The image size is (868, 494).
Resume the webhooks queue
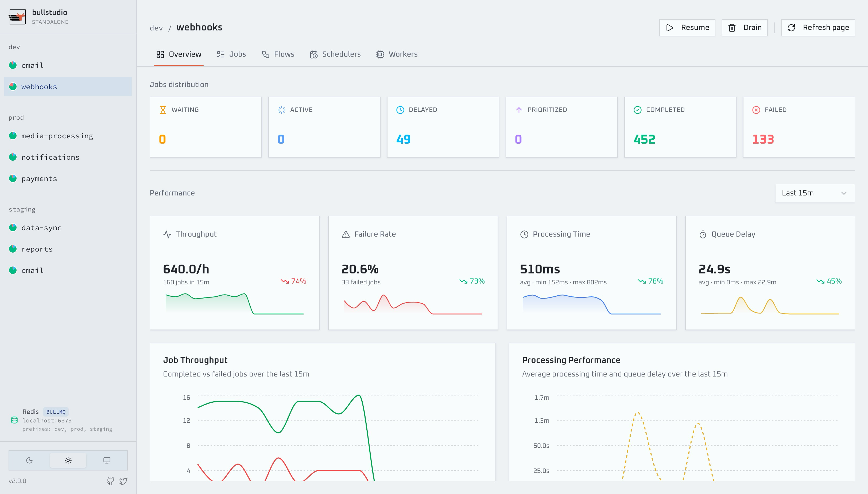[687, 28]
